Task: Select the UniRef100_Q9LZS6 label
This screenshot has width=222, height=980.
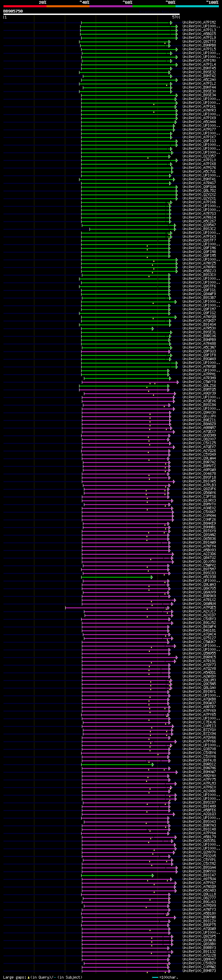Action: 199,386
